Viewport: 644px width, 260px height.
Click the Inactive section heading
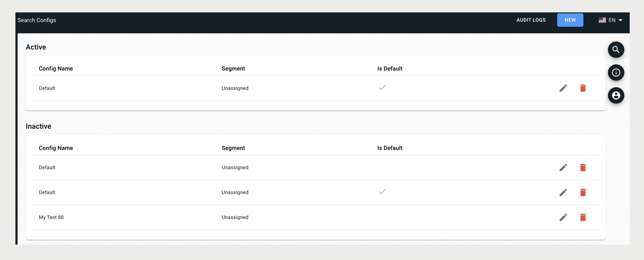tap(38, 126)
